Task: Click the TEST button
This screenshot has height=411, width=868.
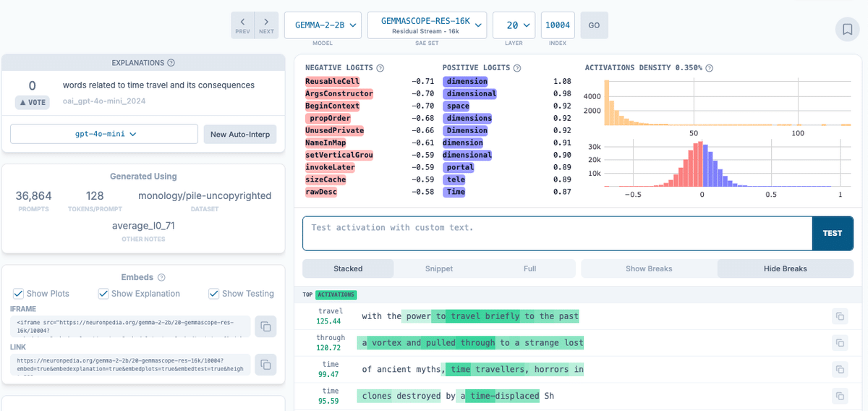Action: 833,233
